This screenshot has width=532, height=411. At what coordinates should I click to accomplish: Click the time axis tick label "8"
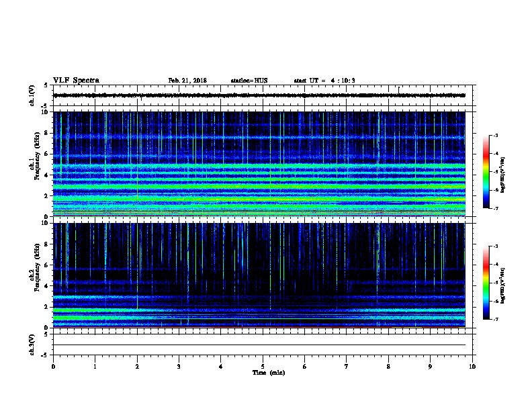click(388, 367)
